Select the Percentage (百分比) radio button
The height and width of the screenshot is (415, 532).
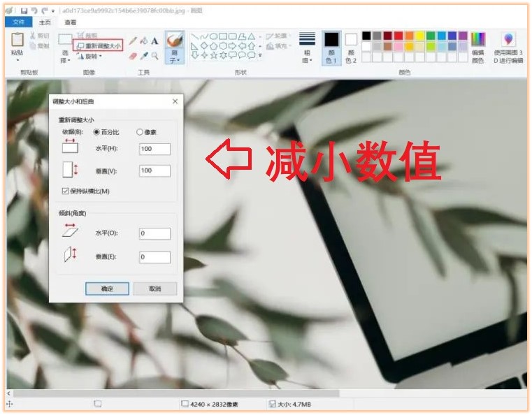[x=96, y=131]
